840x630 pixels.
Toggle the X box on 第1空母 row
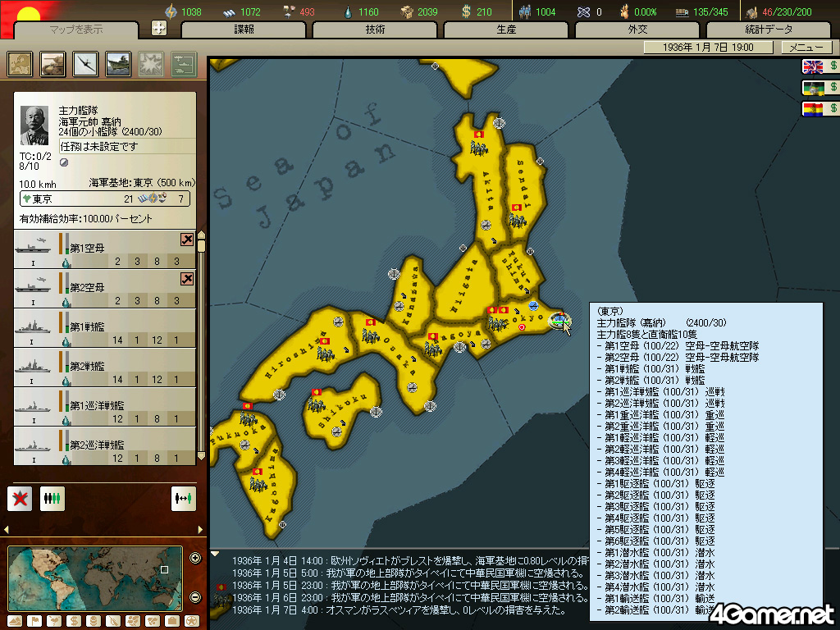pos(187,240)
